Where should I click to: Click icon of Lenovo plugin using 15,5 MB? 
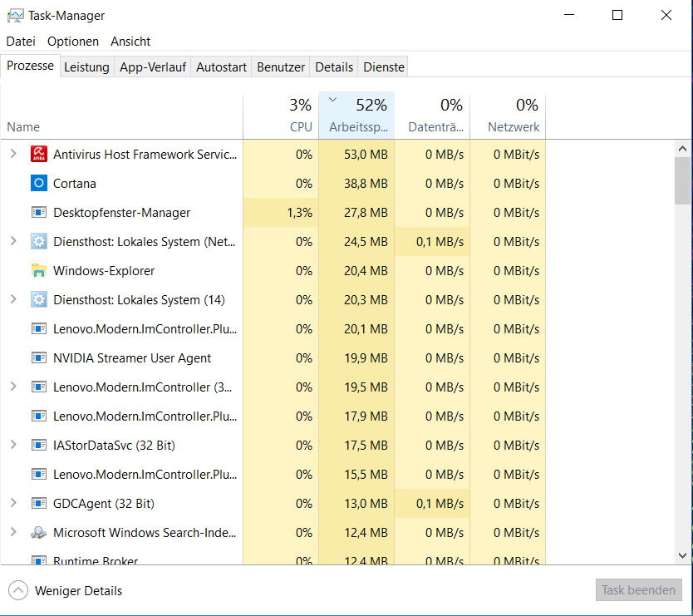39,474
